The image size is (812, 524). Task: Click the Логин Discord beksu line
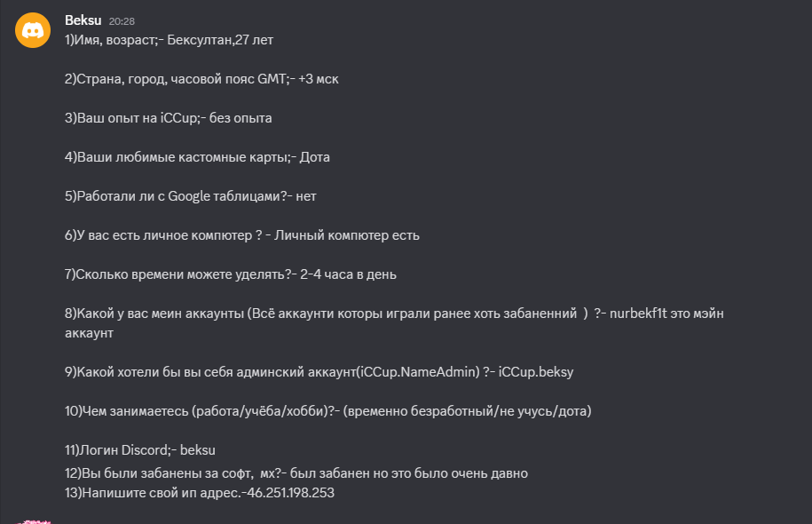click(140, 450)
